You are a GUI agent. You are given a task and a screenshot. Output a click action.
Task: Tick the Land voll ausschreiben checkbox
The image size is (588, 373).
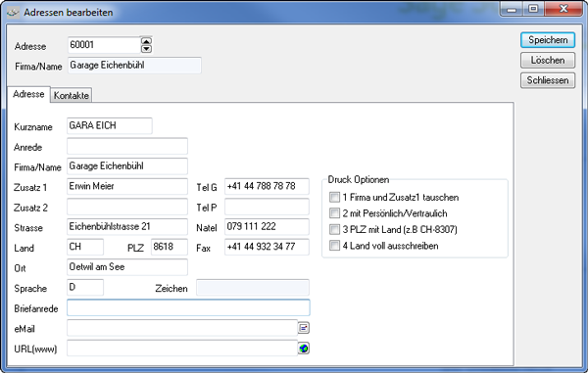(334, 246)
